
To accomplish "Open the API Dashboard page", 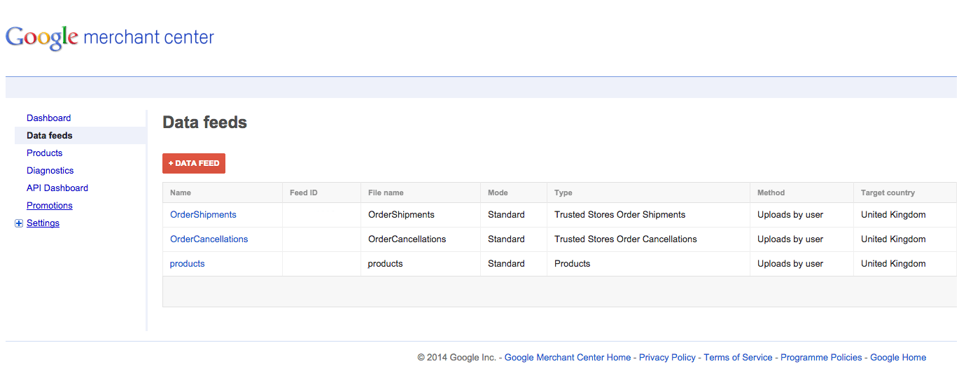I will tap(57, 188).
